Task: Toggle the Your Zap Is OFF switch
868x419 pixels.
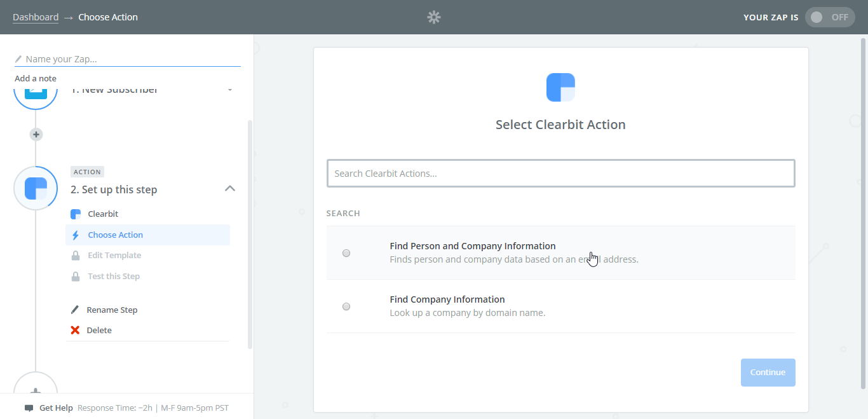Action: pos(830,17)
